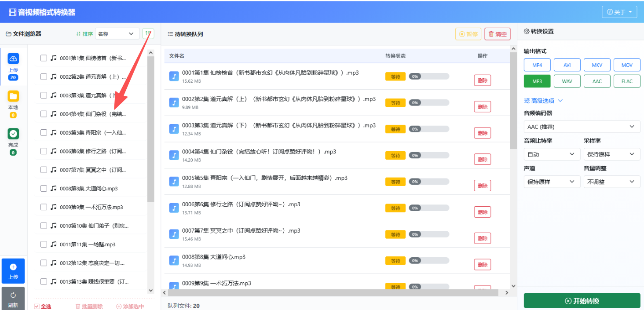This screenshot has width=644, height=310.
Task: Check the box for 0011第11集 一场赌
Action: click(x=44, y=244)
